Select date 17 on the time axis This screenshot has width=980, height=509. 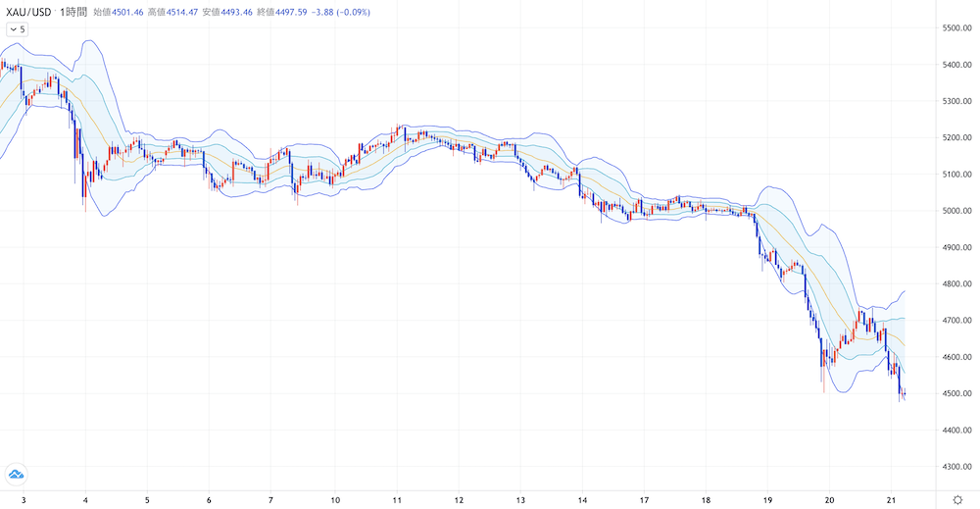(x=644, y=499)
